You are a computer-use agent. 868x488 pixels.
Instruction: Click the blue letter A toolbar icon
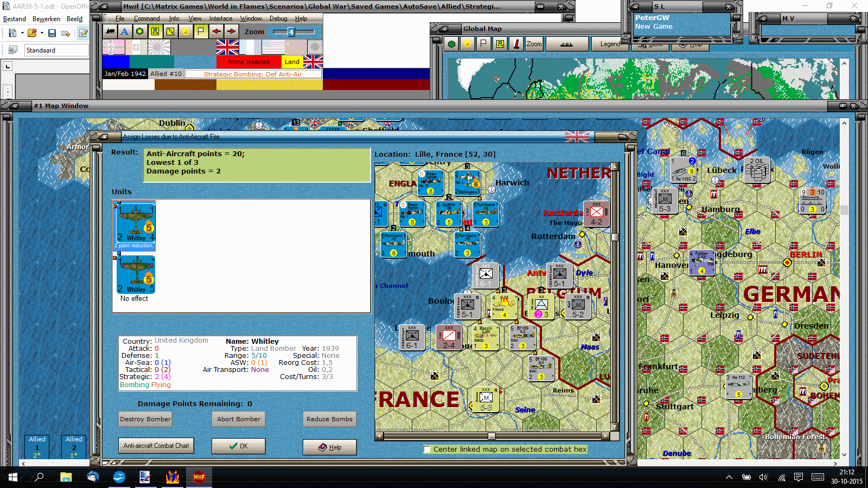(x=125, y=31)
